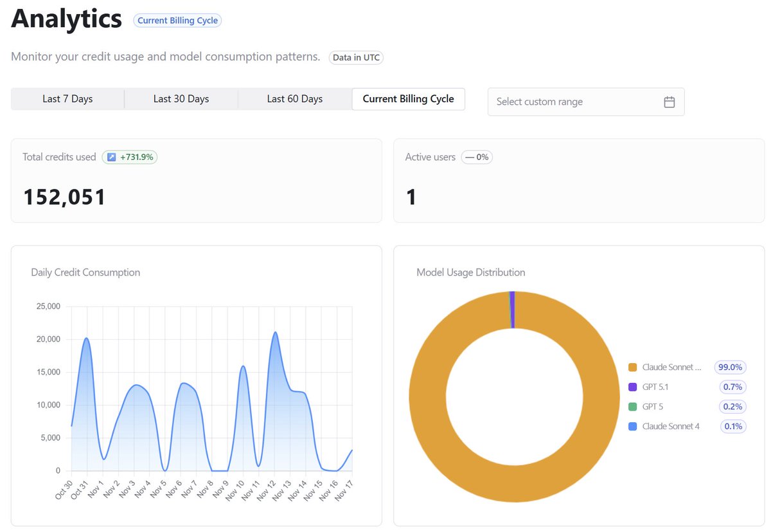Click the 99.0% percentage badge
Screen dimensions: 771x532
point(731,368)
